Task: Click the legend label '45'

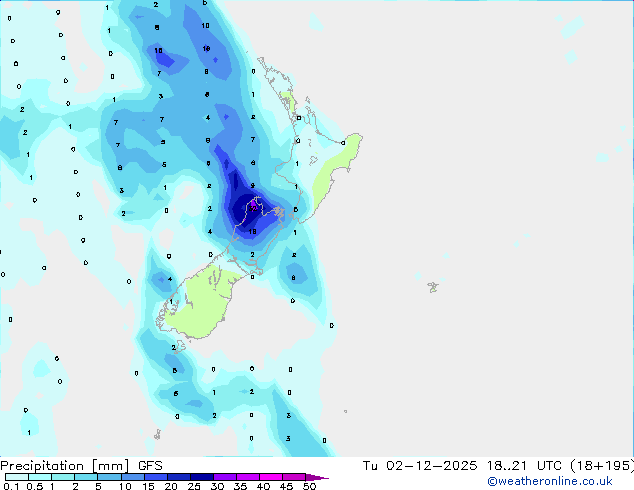Action: (286, 486)
